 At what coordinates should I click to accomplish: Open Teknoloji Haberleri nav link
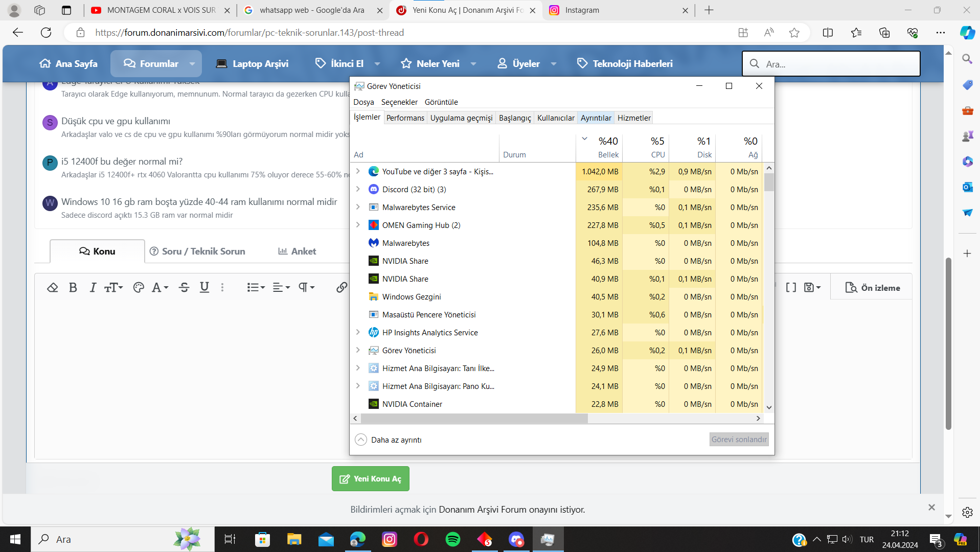click(625, 63)
